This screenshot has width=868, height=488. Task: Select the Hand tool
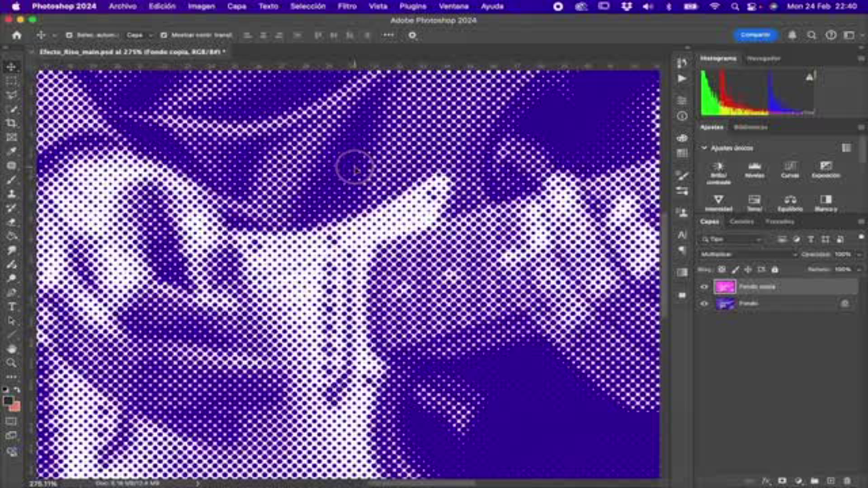(12, 349)
